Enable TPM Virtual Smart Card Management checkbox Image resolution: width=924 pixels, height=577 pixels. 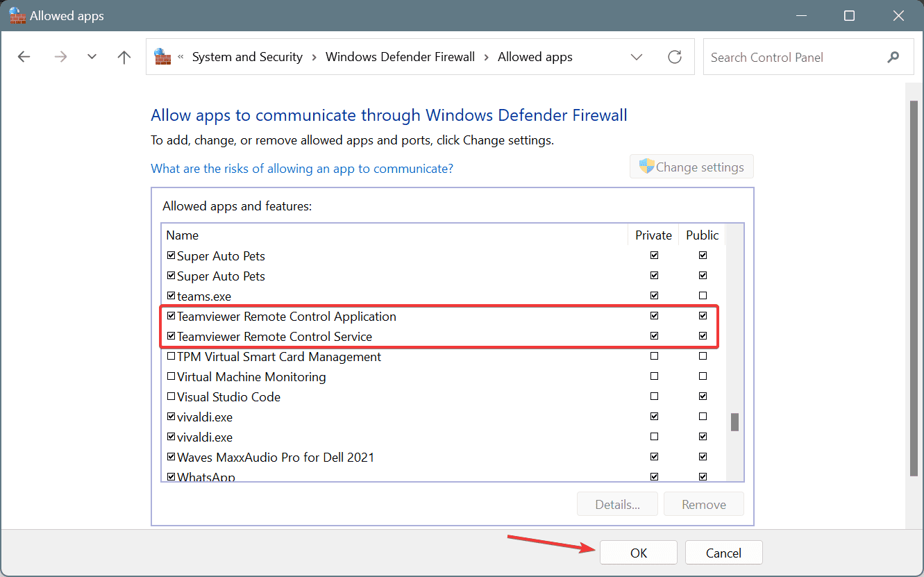tap(171, 356)
